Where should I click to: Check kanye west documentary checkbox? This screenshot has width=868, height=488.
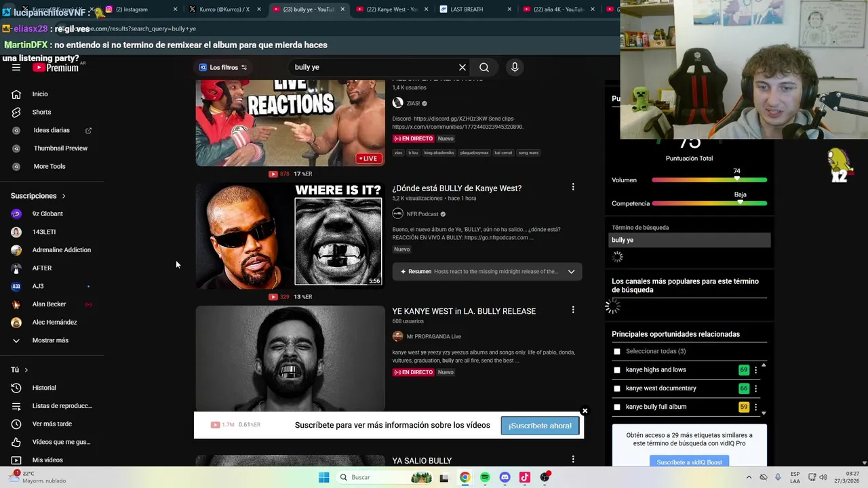click(617, 388)
